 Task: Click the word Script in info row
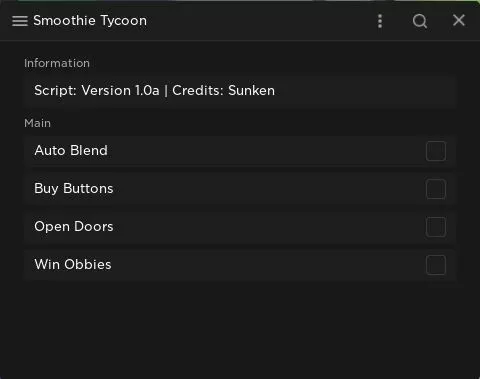point(55,91)
